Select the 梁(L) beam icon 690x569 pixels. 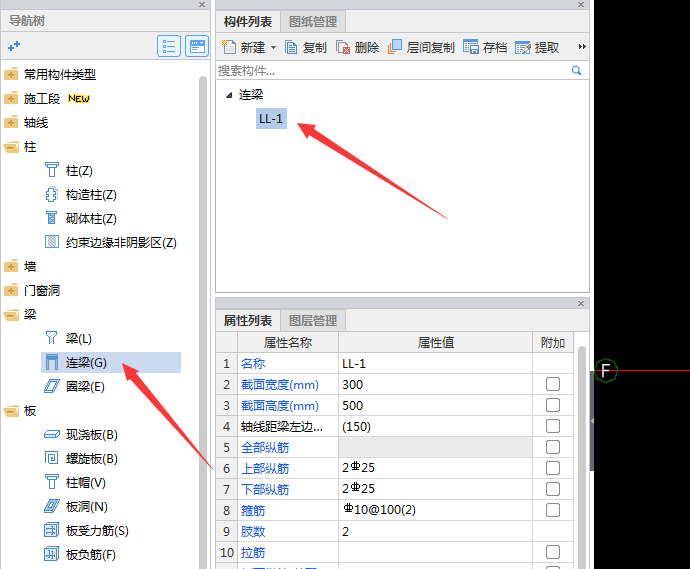pyautogui.click(x=51, y=338)
